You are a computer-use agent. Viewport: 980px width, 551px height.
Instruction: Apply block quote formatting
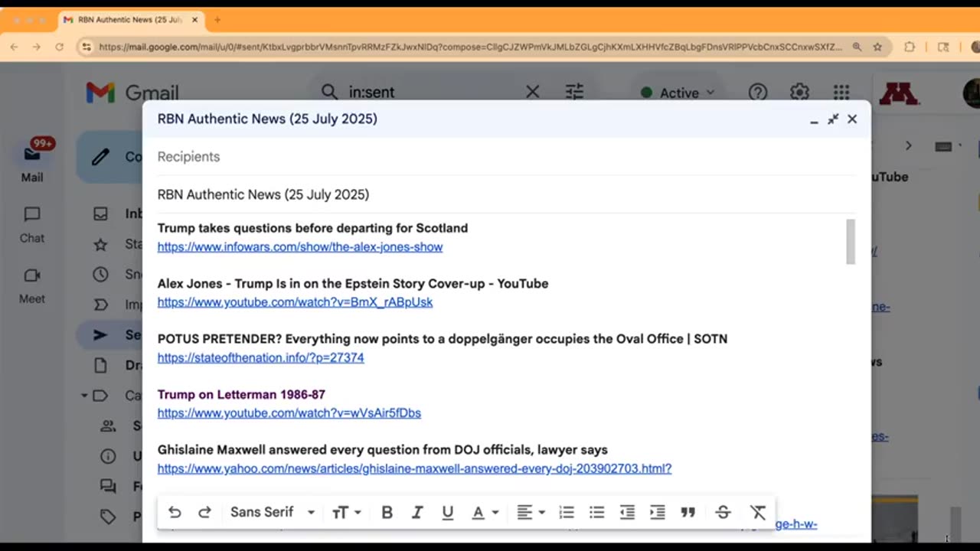click(x=688, y=512)
